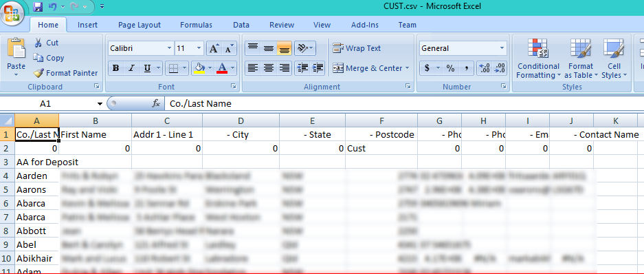Select cell containing AA for Deposit

pos(37,162)
